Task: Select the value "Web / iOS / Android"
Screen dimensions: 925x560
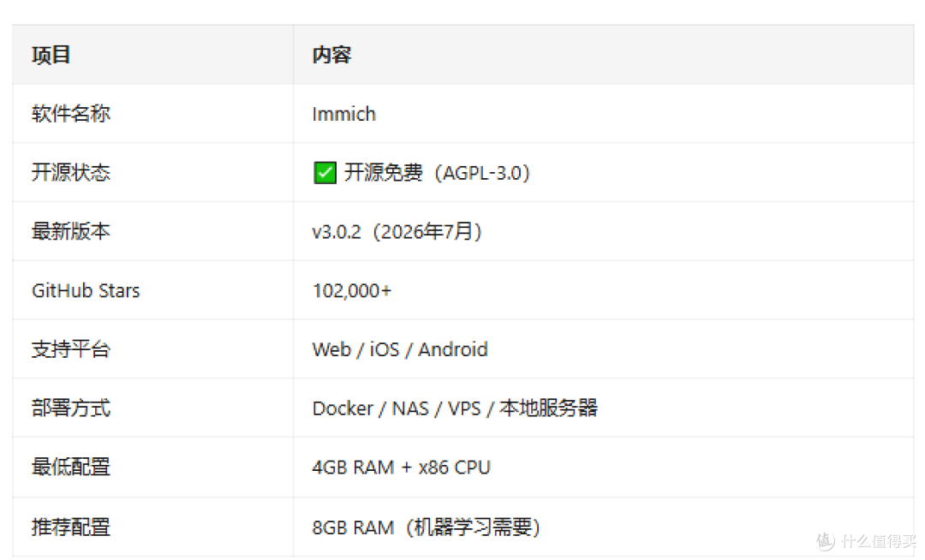Action: 400,349
